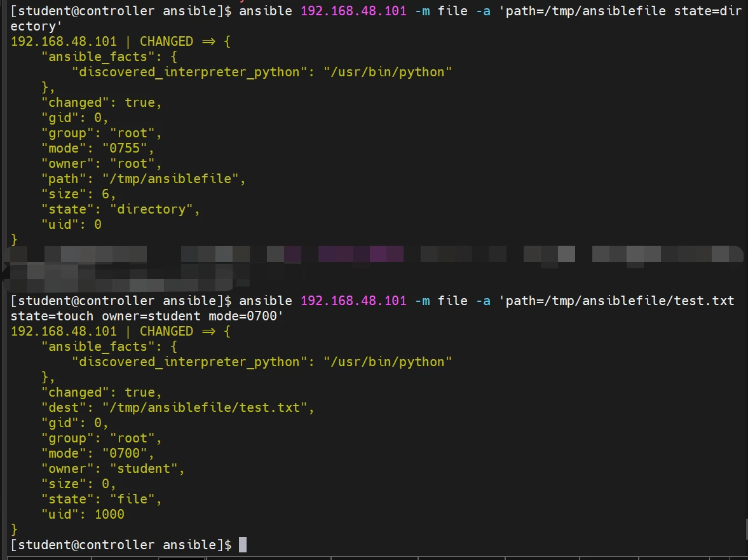
Task: Click the "student" owner value in the output
Action: coord(148,468)
